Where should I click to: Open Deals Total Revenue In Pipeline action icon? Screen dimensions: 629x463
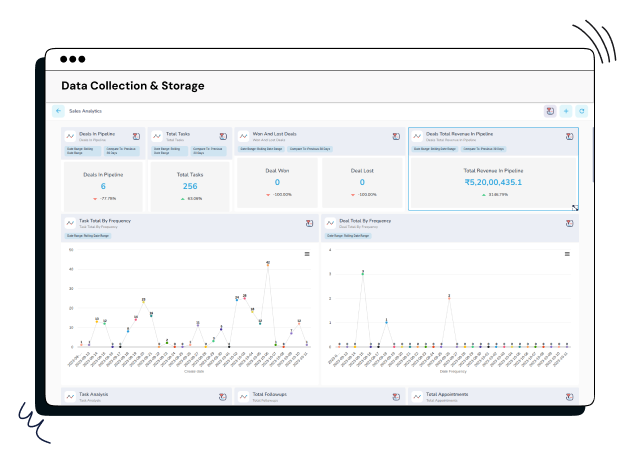(x=569, y=136)
